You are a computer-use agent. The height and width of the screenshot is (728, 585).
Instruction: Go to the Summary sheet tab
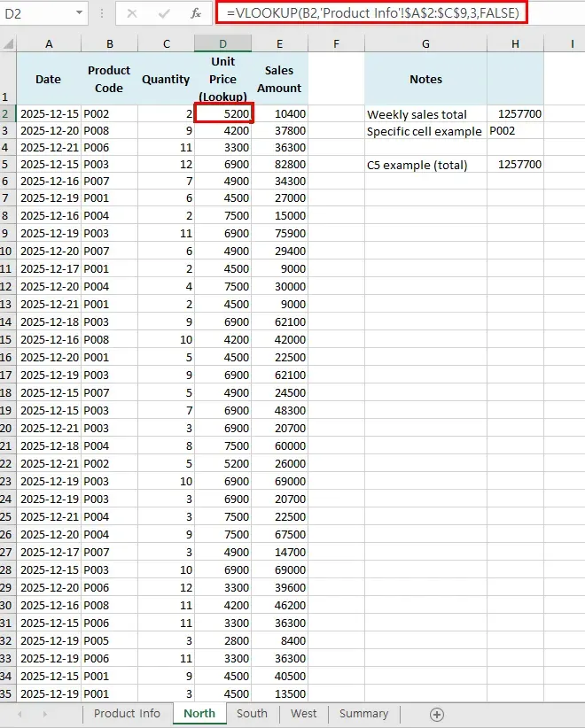(x=363, y=714)
